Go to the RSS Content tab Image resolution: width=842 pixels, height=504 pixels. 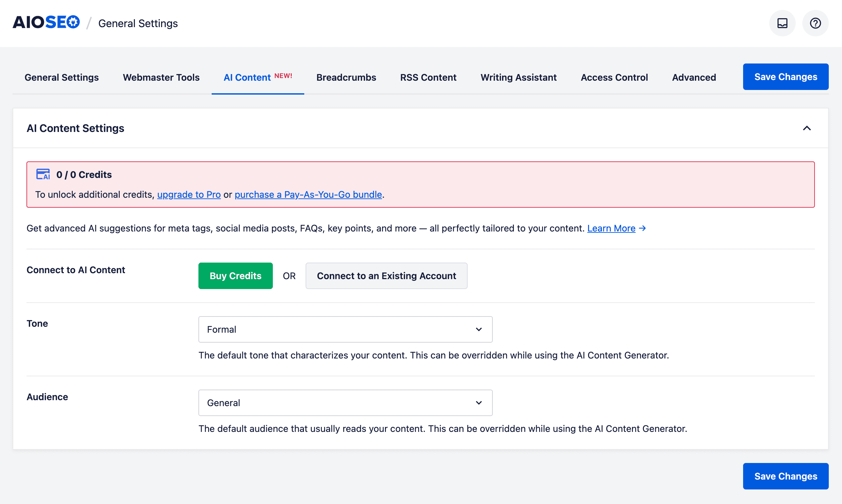pyautogui.click(x=428, y=77)
